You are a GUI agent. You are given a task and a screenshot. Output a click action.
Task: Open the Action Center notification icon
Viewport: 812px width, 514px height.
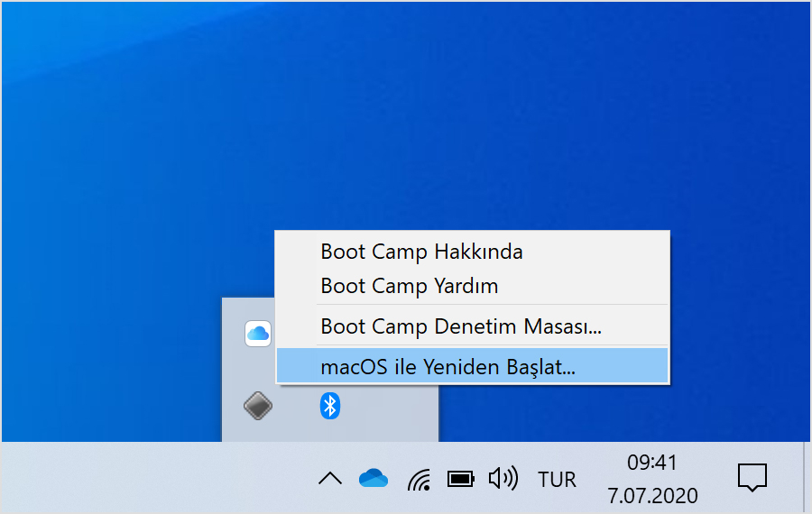[752, 478]
